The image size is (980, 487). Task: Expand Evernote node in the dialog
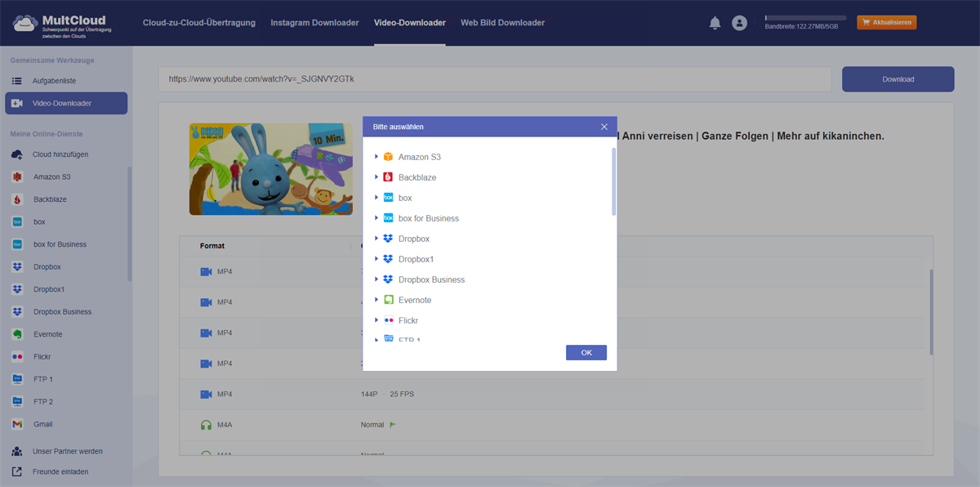click(x=376, y=300)
